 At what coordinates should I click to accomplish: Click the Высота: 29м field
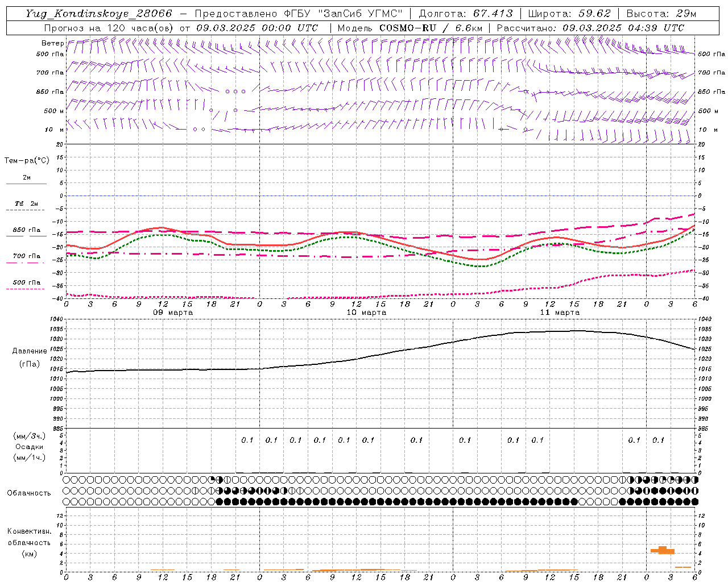click(661, 14)
